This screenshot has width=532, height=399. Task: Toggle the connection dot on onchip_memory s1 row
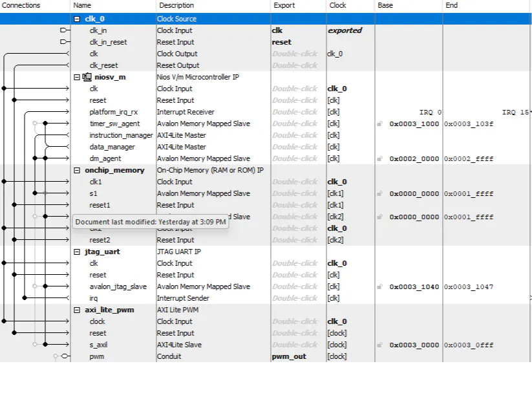pos(35,193)
